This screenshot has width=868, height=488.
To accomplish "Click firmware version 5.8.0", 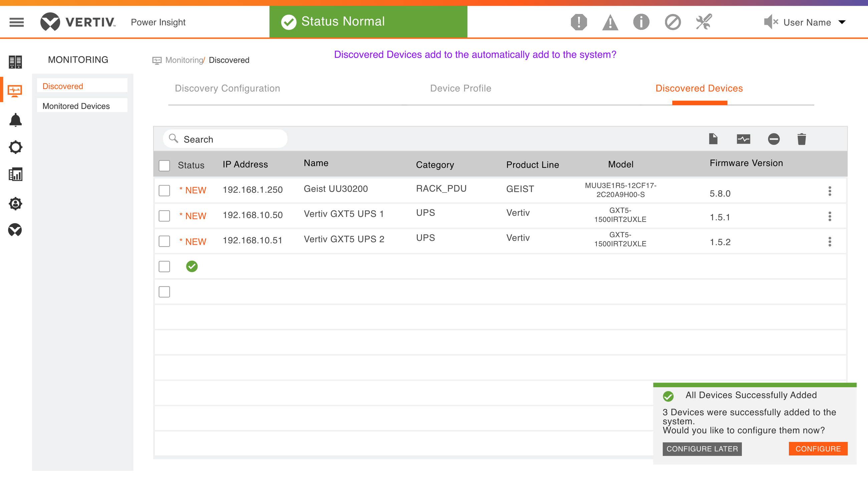I will coord(720,194).
